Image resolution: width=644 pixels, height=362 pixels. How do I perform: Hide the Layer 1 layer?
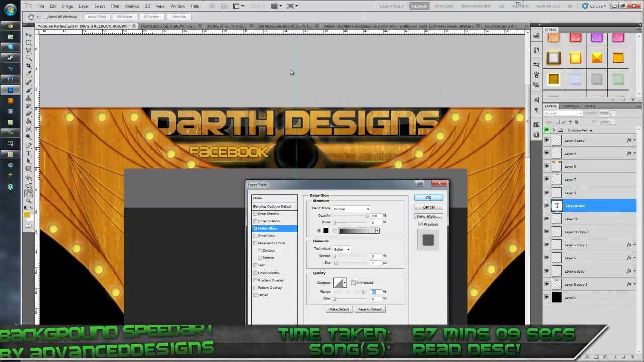click(547, 297)
